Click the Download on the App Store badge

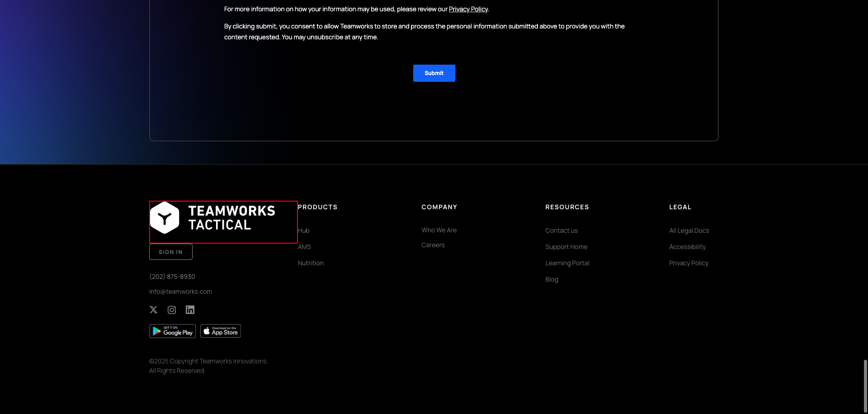pos(221,331)
